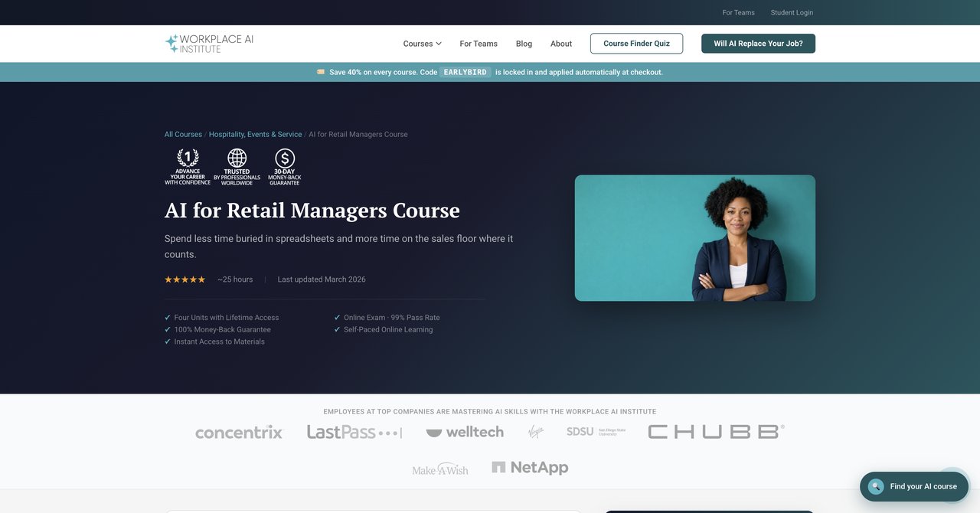The width and height of the screenshot is (980, 513).
Task: Click For Teams link in top bar
Action: (739, 12)
